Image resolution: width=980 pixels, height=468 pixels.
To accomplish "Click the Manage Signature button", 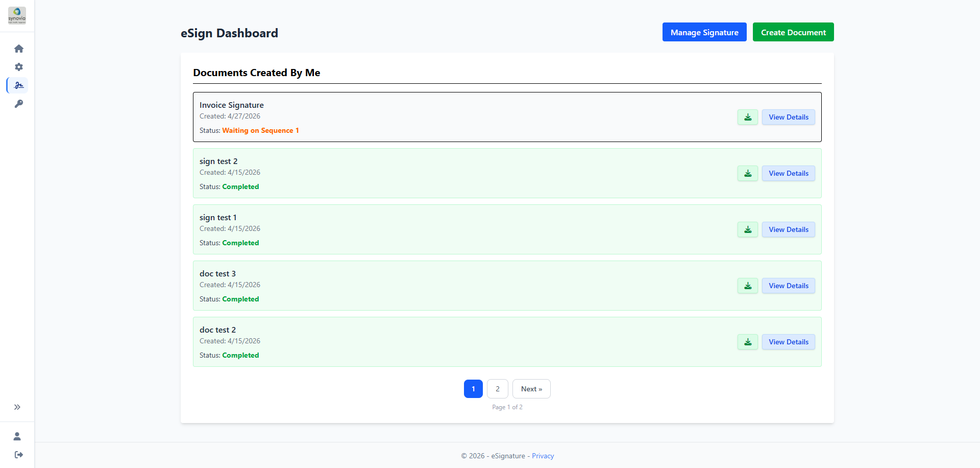I will point(704,32).
